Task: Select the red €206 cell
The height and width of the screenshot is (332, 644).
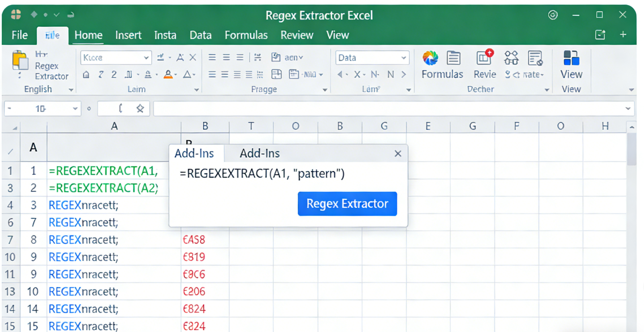Action: click(x=205, y=292)
